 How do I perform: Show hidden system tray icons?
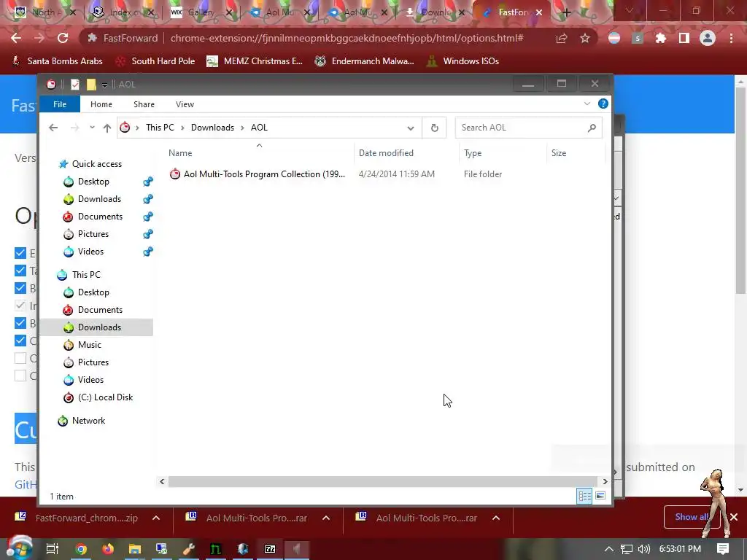coord(609,549)
